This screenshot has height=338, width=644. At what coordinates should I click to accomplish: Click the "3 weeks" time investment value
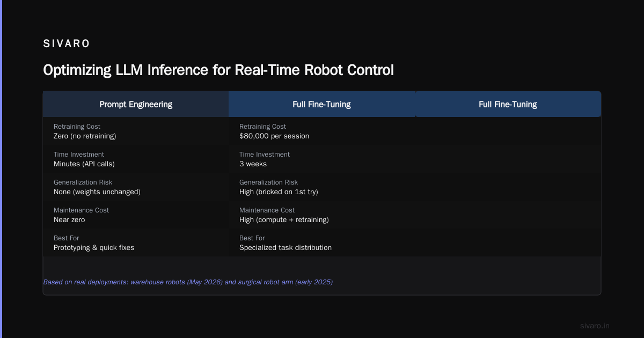tap(253, 164)
